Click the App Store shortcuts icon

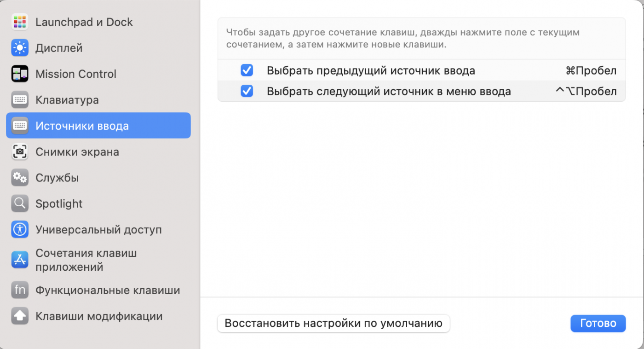pyautogui.click(x=20, y=260)
